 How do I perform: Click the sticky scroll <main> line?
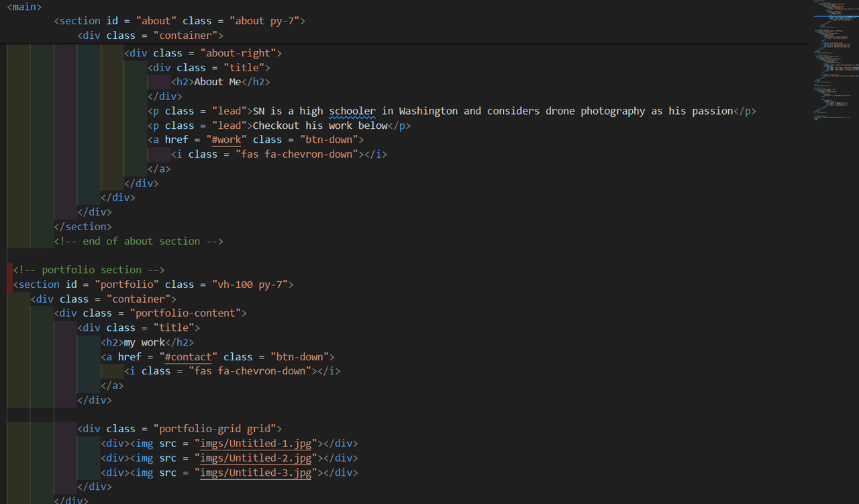[x=24, y=7]
